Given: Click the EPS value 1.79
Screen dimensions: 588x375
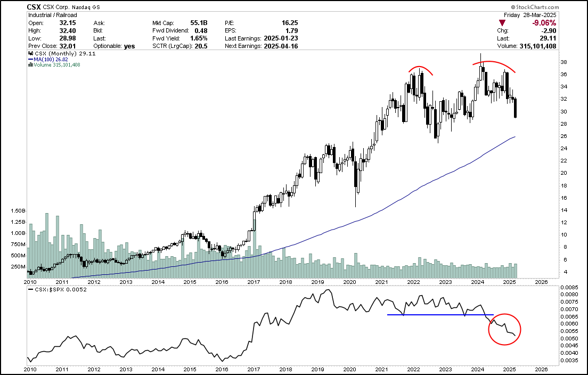Looking at the screenshot, I should pyautogui.click(x=292, y=31).
